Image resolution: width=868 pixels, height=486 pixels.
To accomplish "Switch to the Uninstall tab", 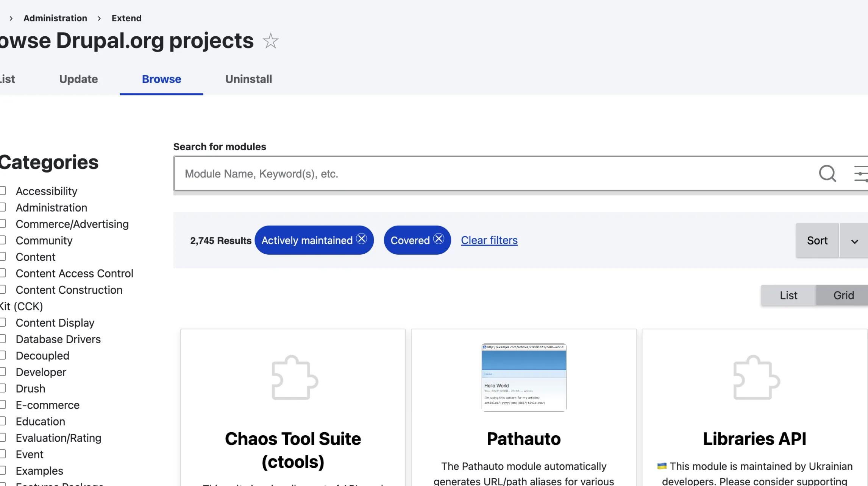I will pos(248,79).
